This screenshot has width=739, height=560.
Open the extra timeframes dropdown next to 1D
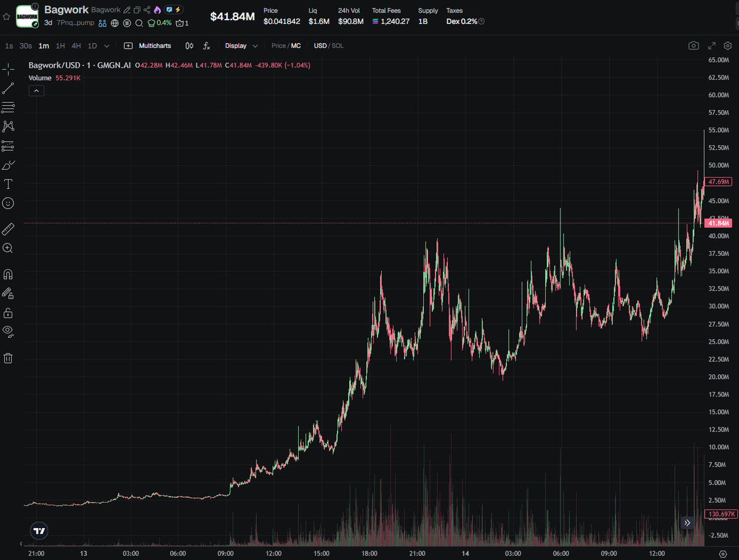(x=107, y=46)
